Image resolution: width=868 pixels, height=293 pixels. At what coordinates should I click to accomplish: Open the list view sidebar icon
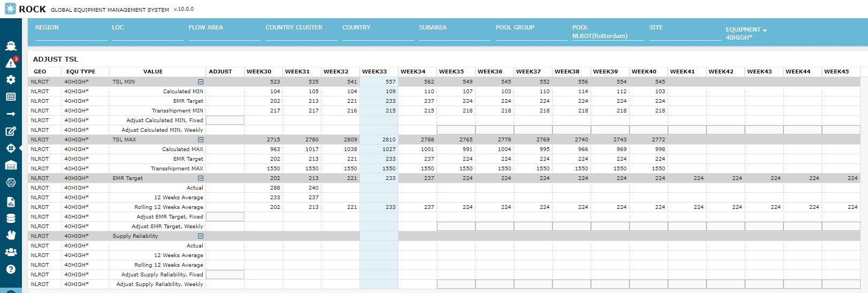point(11,97)
